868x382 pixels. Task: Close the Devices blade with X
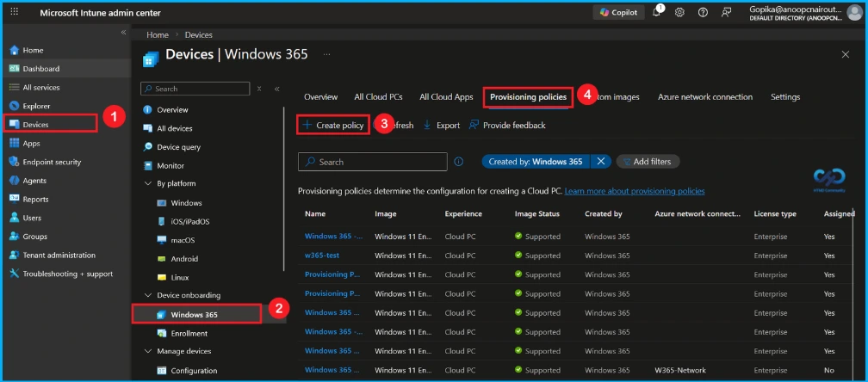pos(846,54)
